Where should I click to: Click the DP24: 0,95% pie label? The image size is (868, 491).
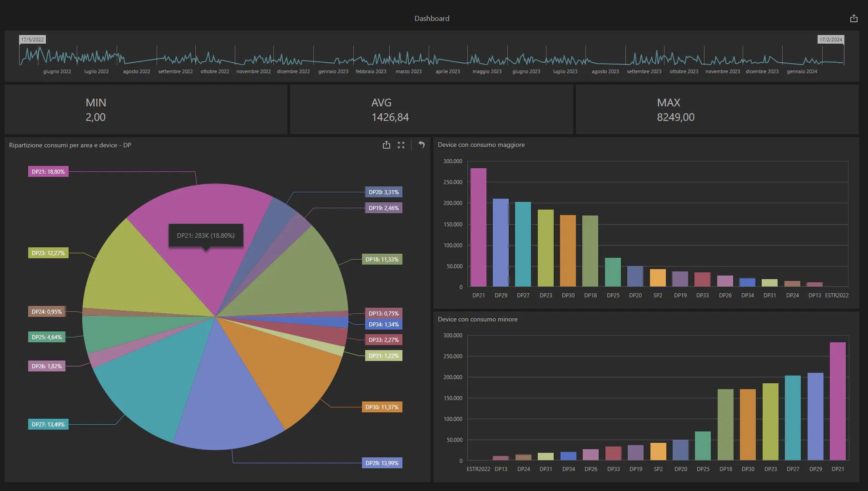point(47,311)
